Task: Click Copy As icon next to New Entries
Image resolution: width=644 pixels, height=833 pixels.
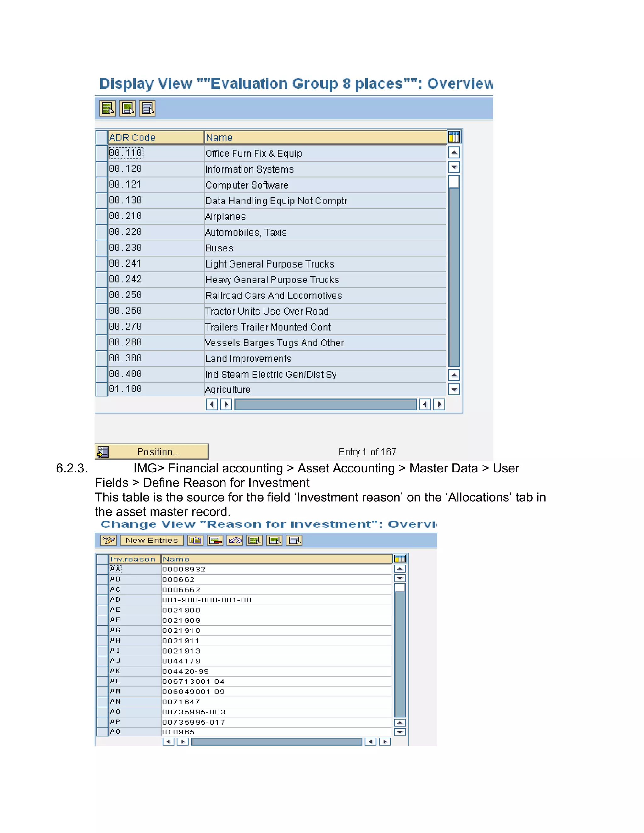Action: click(x=195, y=540)
